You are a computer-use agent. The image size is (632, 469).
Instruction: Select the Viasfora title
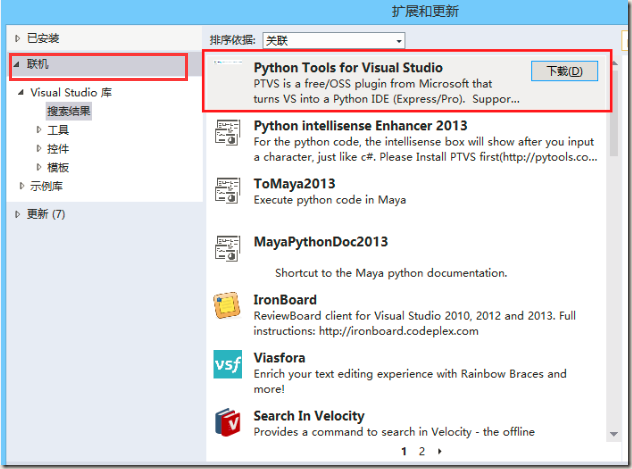coord(279,358)
